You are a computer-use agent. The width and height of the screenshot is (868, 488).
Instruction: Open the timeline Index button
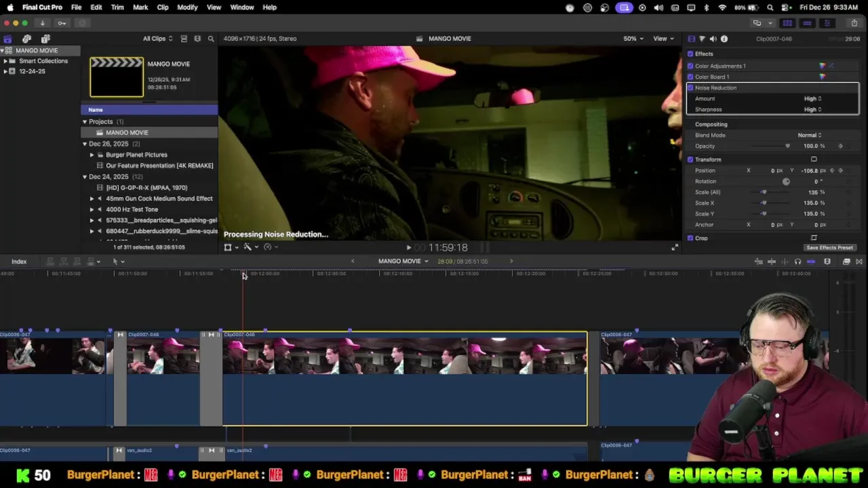(x=19, y=262)
